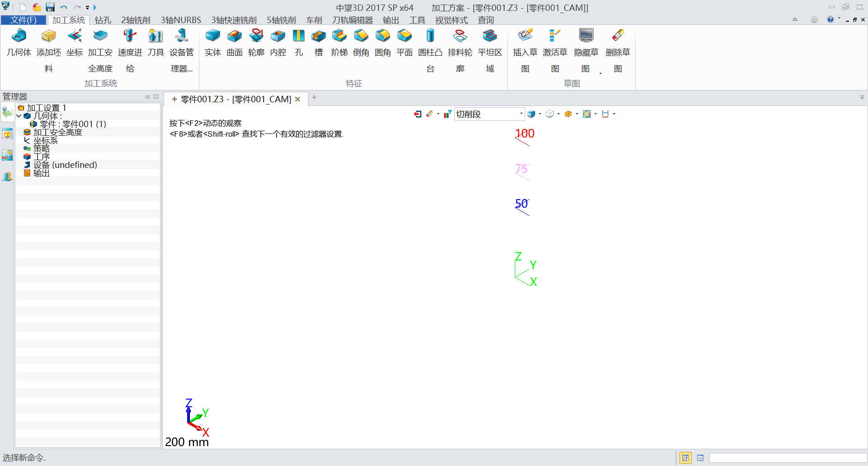868x466 pixels.
Task: Click 隐藏草图 hide sketch icon
Action: pyautogui.click(x=586, y=36)
